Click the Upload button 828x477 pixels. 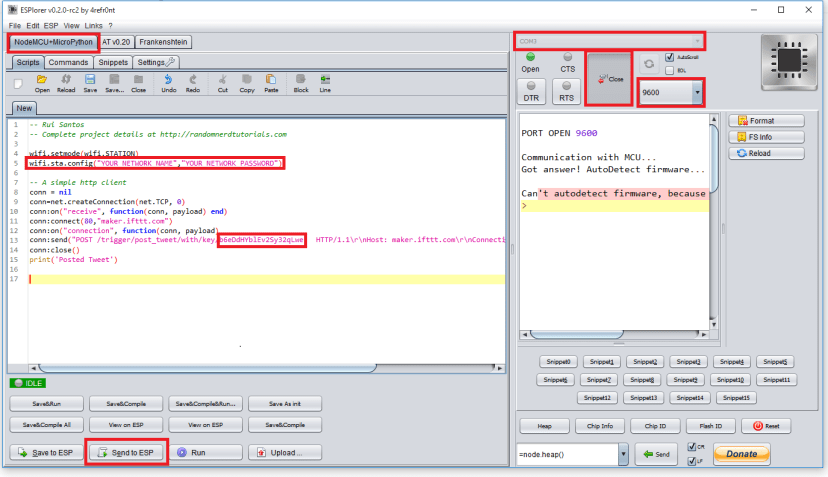click(x=285, y=453)
